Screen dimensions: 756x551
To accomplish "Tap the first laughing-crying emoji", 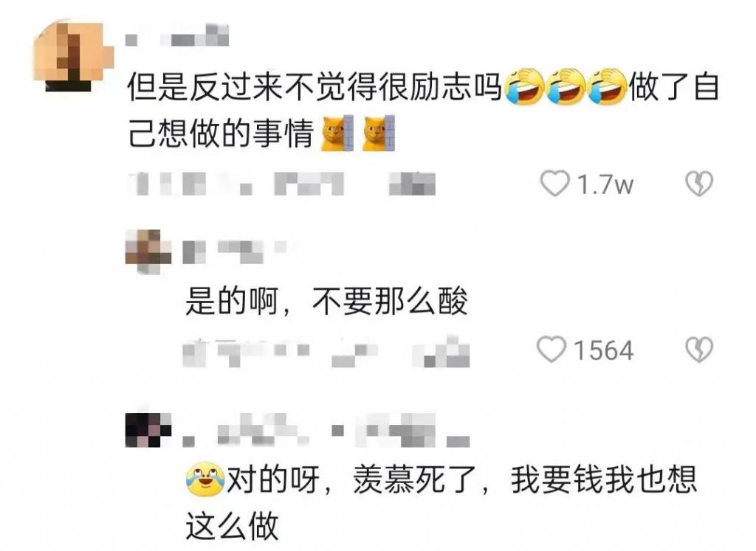I will [x=524, y=87].
